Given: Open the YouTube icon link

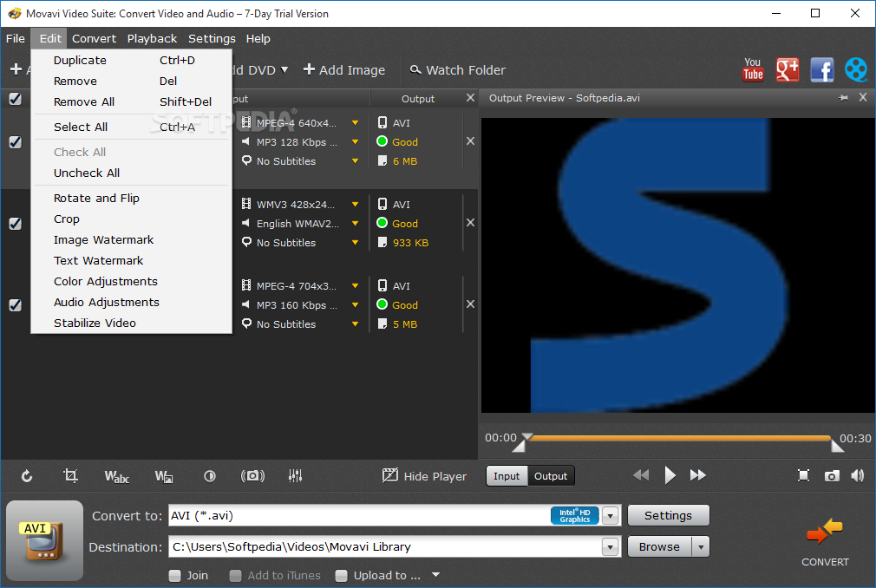Looking at the screenshot, I should 753,69.
